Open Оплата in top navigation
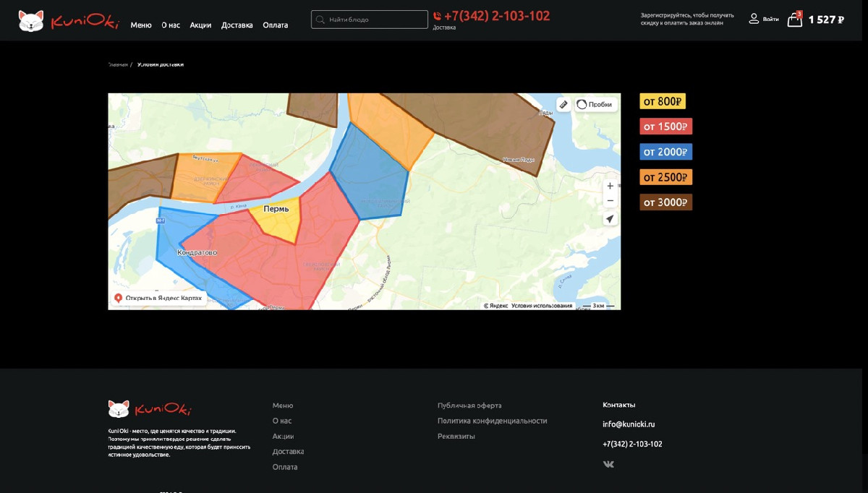Image resolution: width=868 pixels, height=493 pixels. click(276, 25)
